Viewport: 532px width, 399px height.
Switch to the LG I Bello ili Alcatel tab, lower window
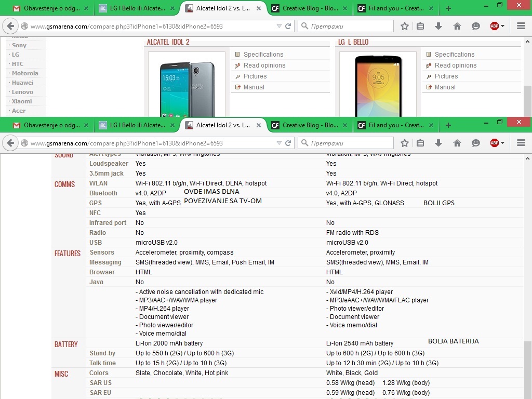point(136,125)
